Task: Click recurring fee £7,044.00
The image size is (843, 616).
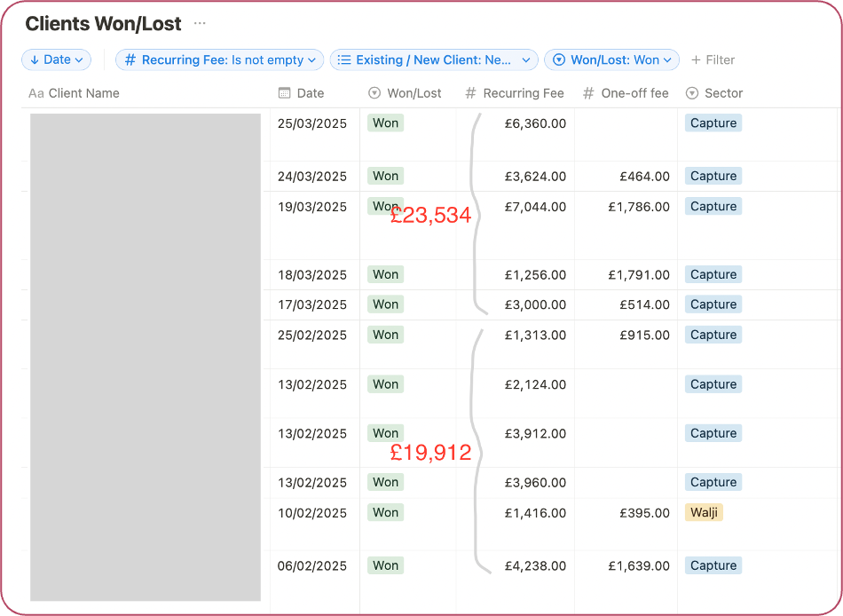Action: [x=535, y=207]
